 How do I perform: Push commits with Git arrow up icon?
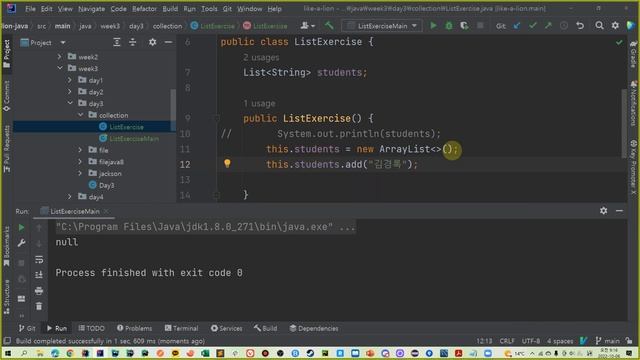click(548, 26)
